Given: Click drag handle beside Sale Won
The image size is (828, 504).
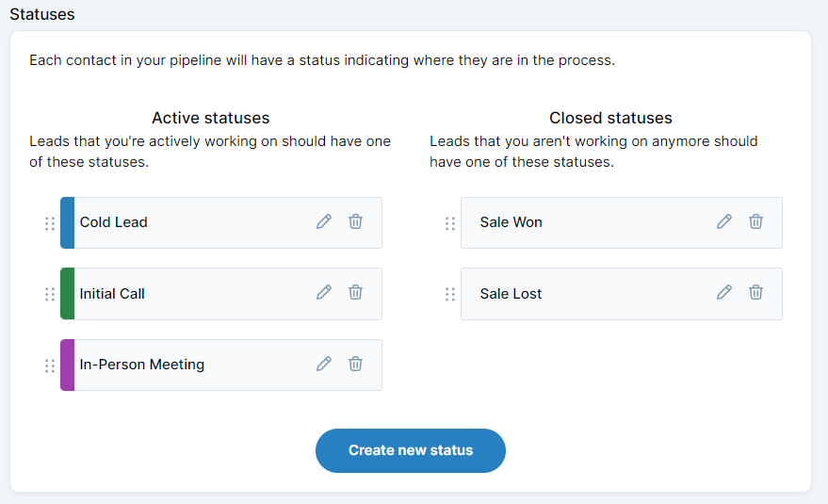Looking at the screenshot, I should (x=450, y=223).
